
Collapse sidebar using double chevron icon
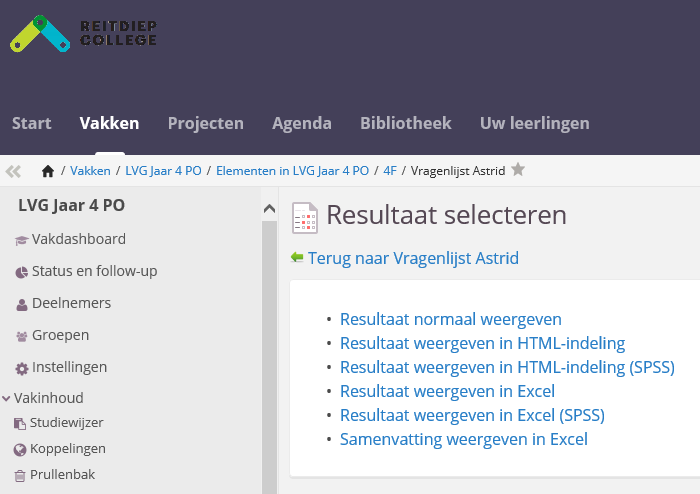(13, 171)
